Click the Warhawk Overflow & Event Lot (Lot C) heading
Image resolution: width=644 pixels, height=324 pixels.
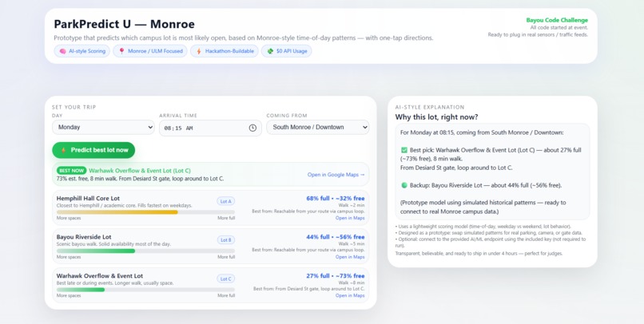point(140,171)
